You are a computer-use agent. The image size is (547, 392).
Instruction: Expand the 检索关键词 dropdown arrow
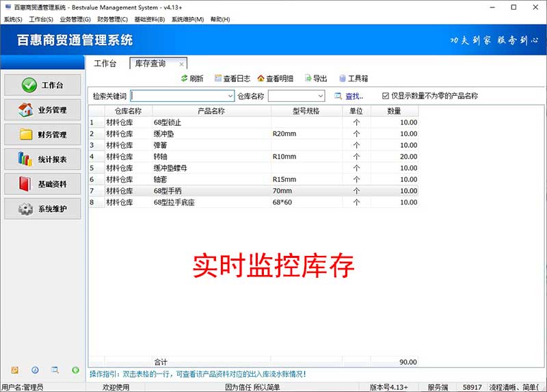point(230,96)
